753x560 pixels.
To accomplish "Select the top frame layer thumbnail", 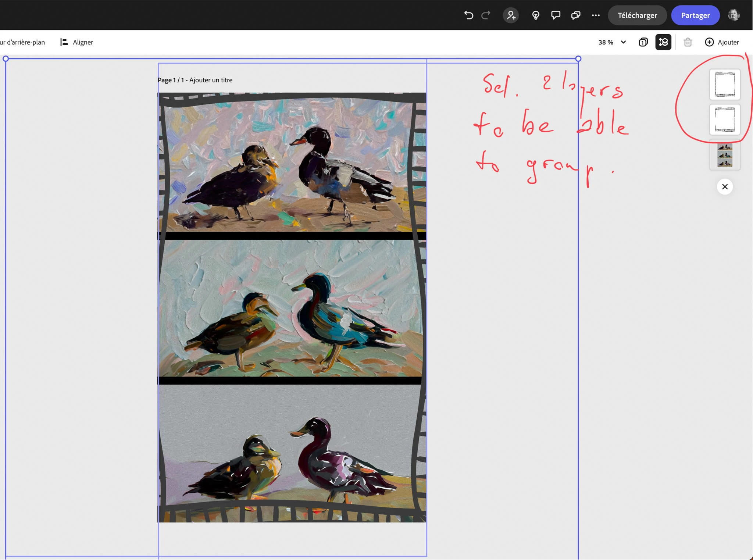I will [724, 85].
